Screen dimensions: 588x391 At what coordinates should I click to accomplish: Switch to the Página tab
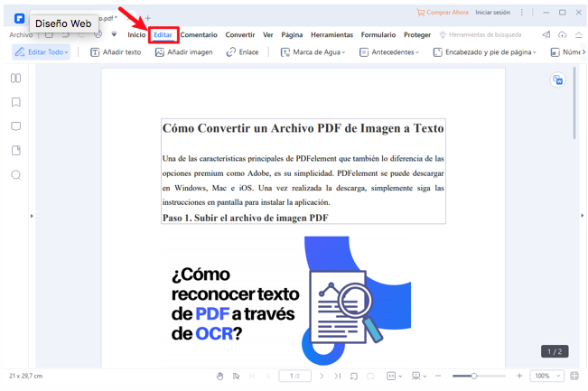292,35
